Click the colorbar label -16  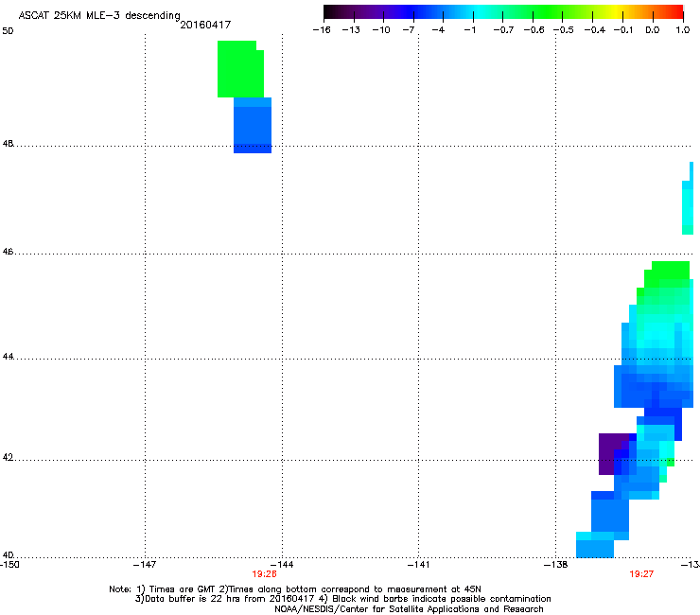[322, 30]
